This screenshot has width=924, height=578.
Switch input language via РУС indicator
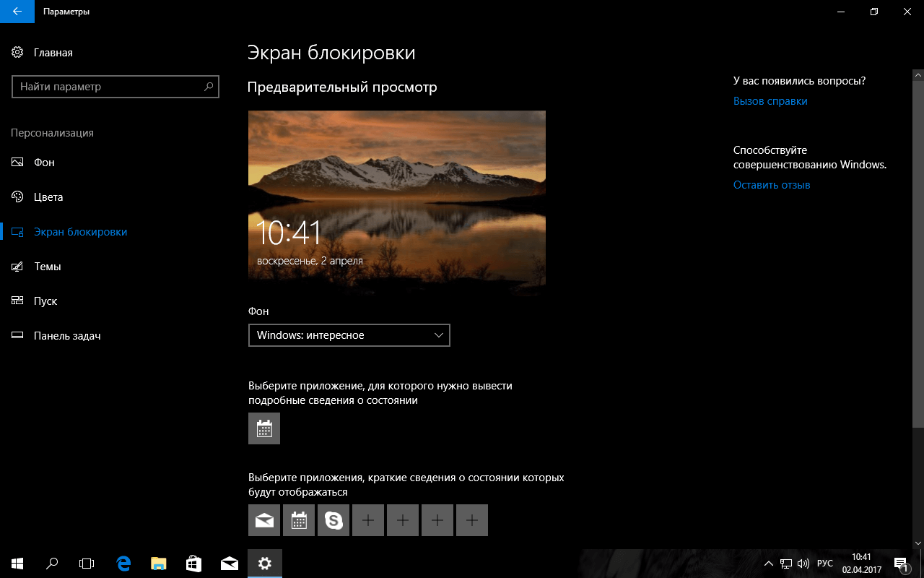pyautogui.click(x=825, y=564)
